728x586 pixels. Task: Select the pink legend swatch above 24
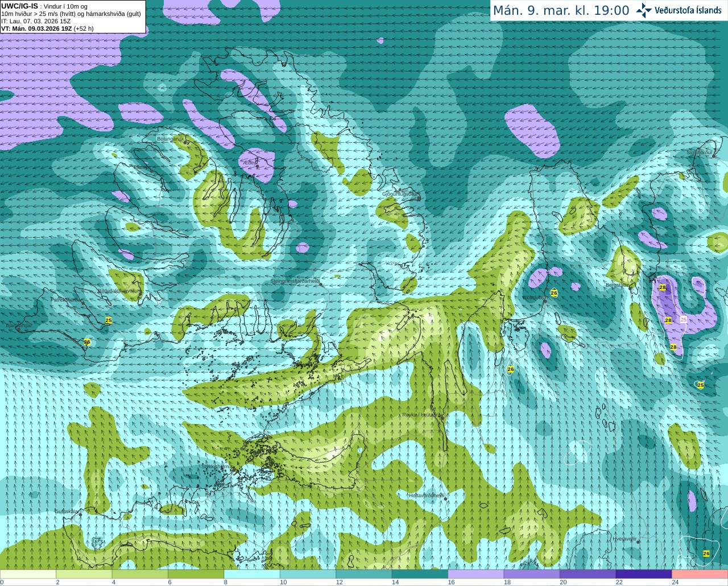coord(700,574)
